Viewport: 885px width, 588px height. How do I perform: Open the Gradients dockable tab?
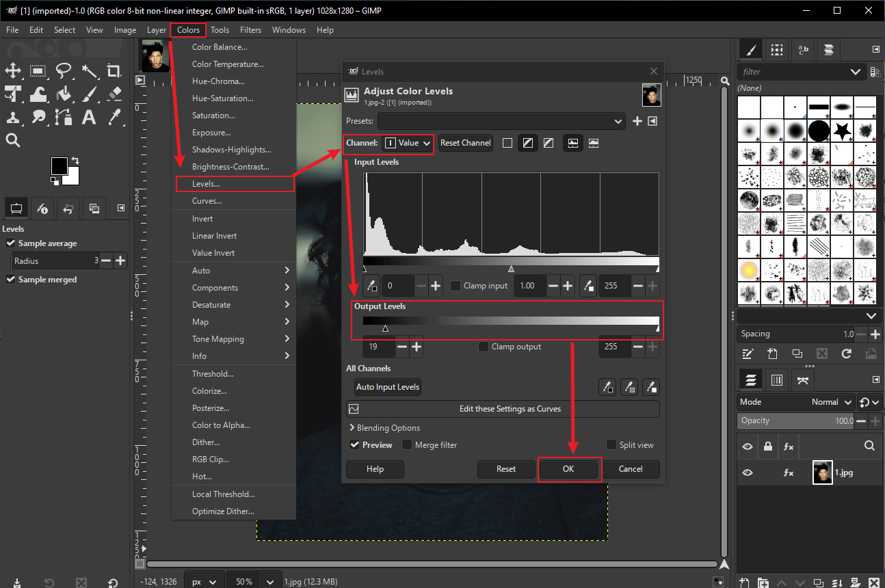[x=828, y=49]
